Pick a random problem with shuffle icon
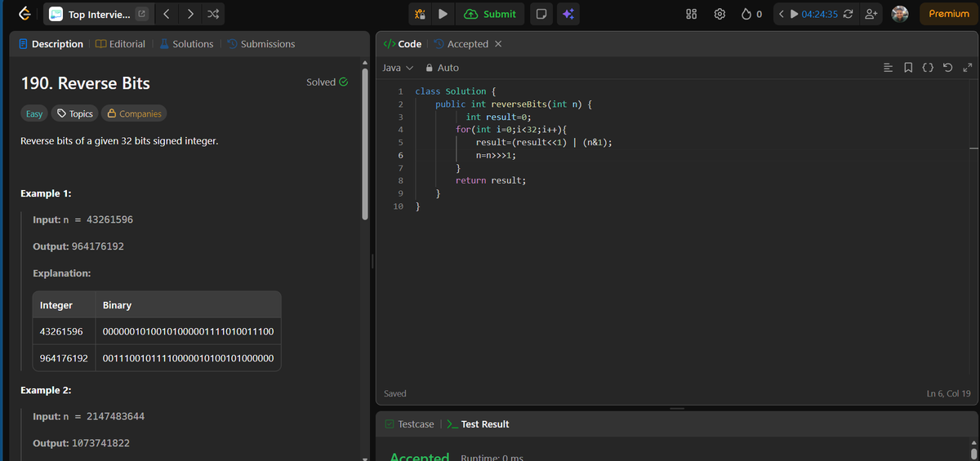 213,14
